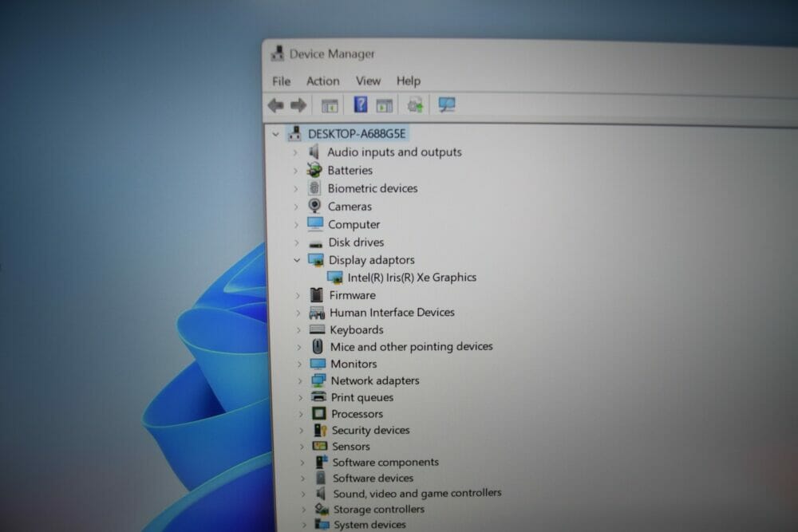
Task: Click the Security devices key icon
Action: click(320, 430)
